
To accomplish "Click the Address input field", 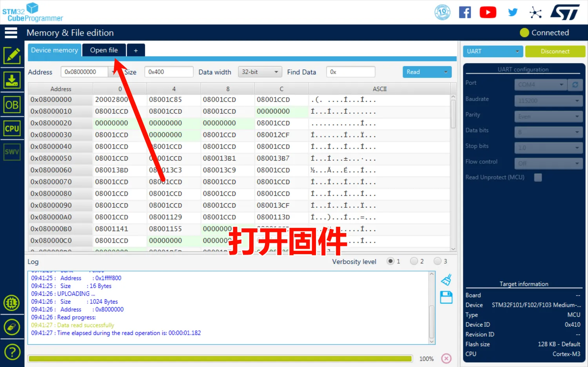I will (x=84, y=72).
